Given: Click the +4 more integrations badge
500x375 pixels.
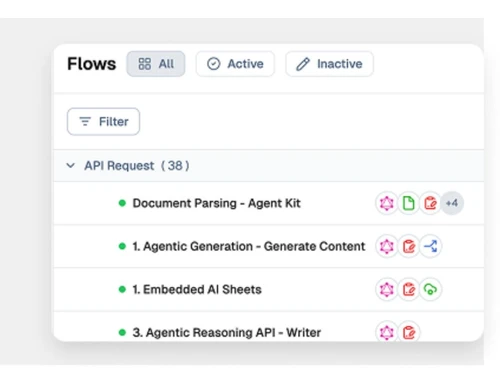Looking at the screenshot, I should click(x=452, y=203).
